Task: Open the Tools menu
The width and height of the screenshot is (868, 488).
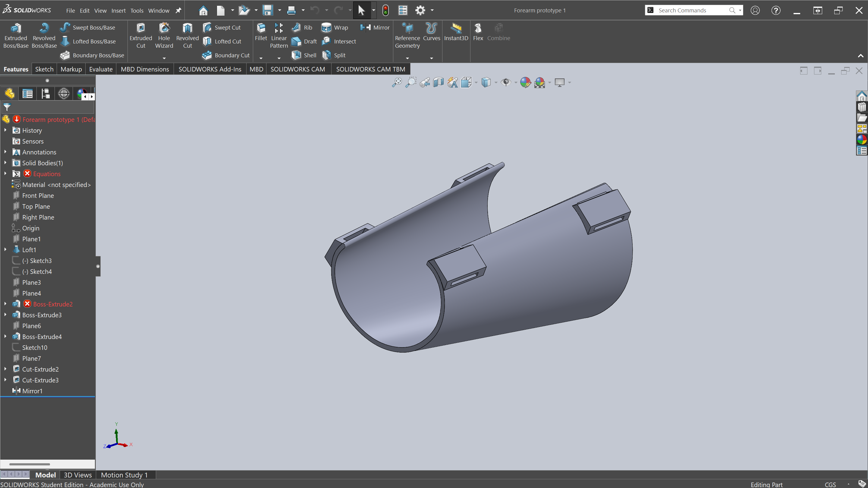Action: pos(137,11)
